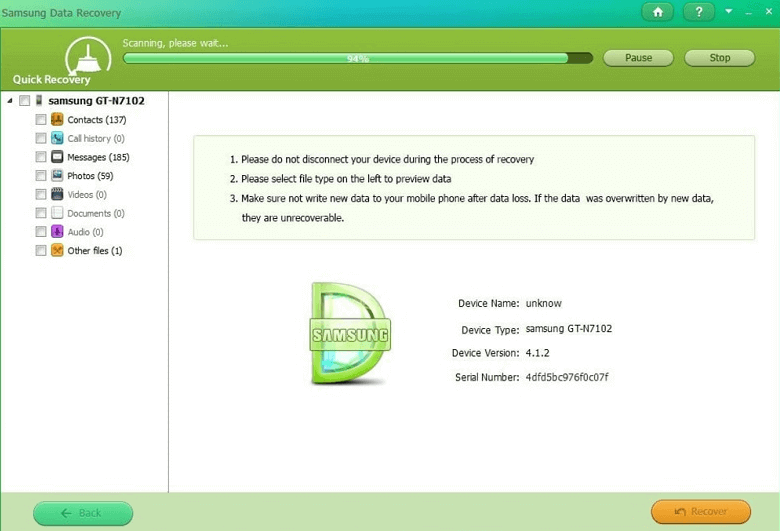Image resolution: width=780 pixels, height=531 pixels.
Task: Pause the scanning process
Action: (638, 58)
